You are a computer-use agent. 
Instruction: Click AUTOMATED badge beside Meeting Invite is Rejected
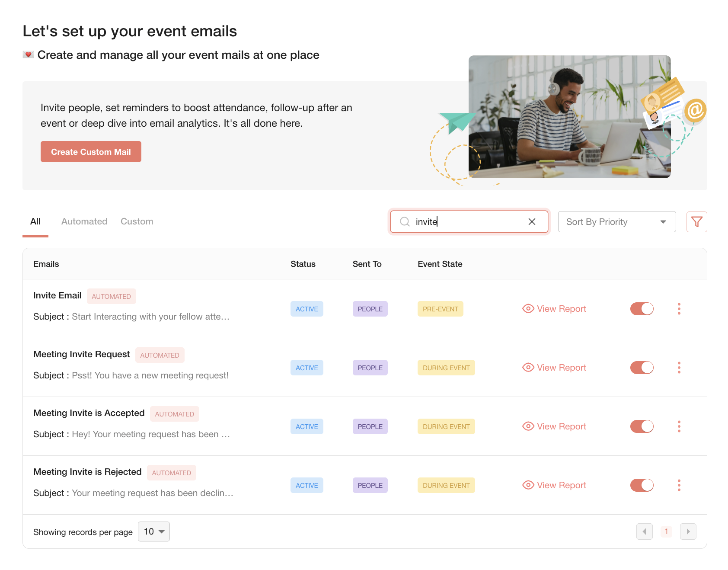pos(172,473)
